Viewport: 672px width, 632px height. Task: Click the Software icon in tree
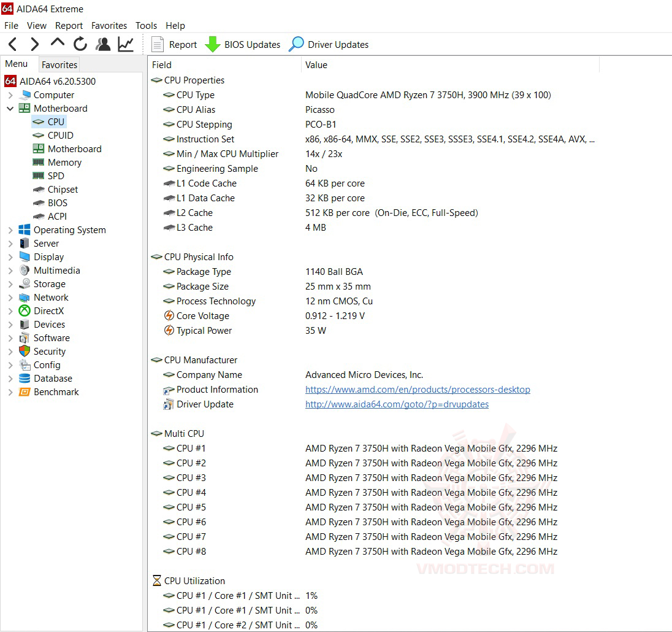point(25,337)
